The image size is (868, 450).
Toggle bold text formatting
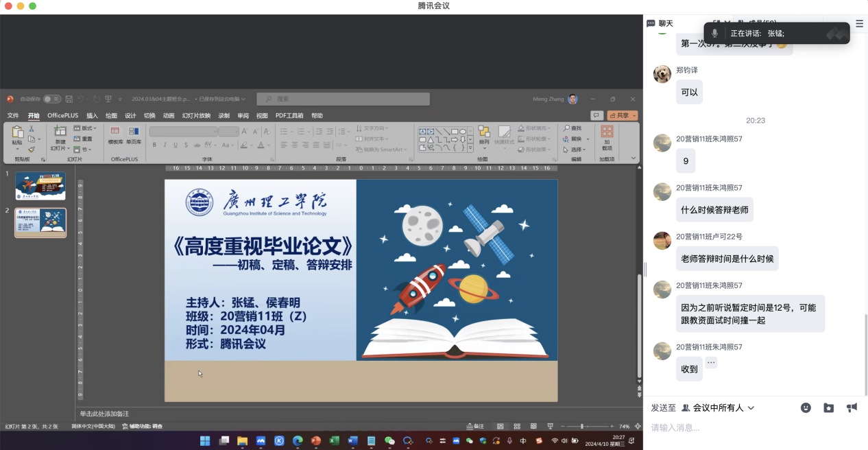tap(154, 145)
